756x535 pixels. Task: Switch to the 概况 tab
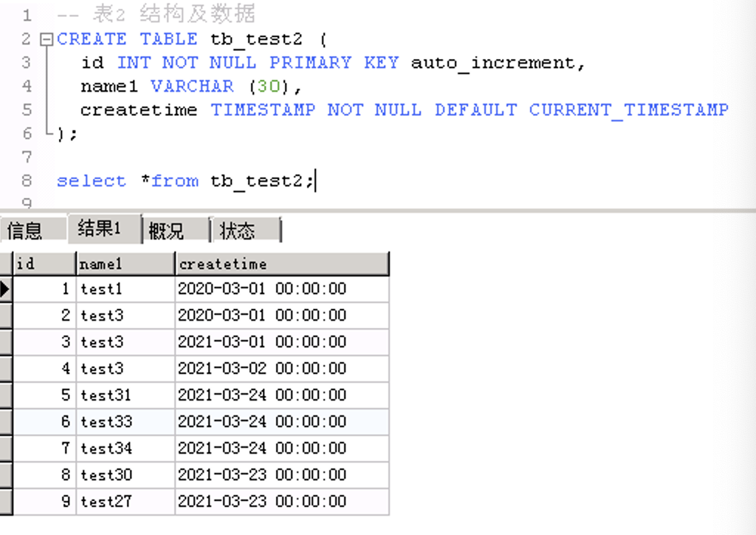pyautogui.click(x=176, y=230)
